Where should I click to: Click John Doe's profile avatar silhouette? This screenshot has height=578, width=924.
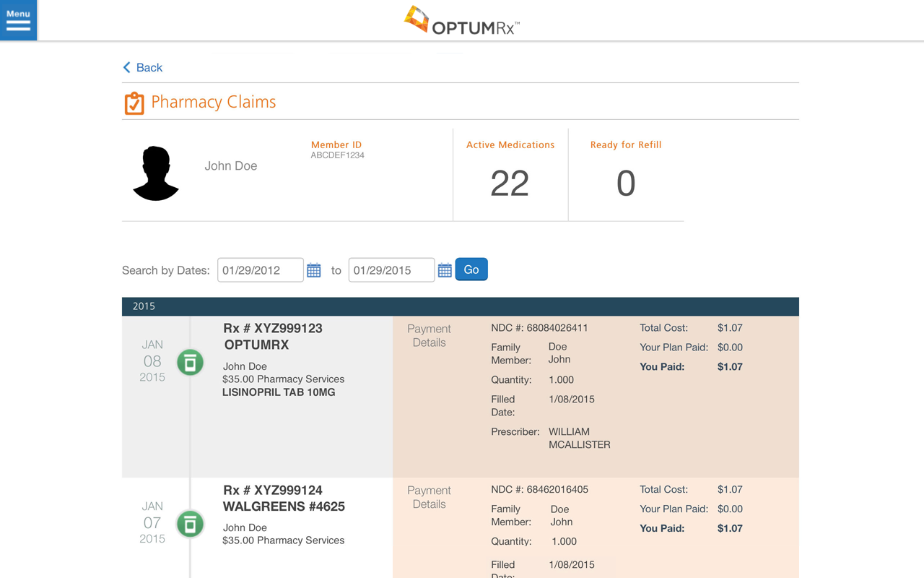click(x=156, y=173)
